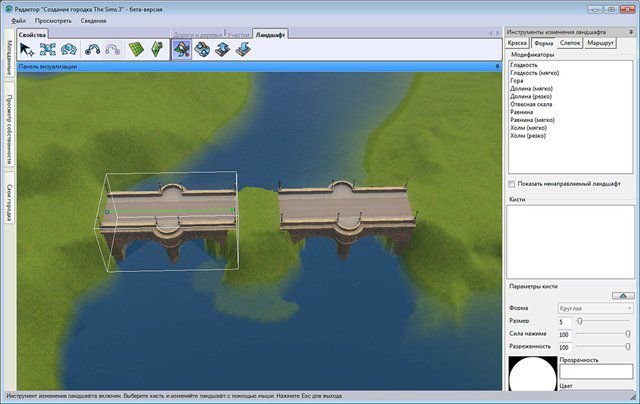Click the four-arrow move object tool icon
Image resolution: width=640 pixels, height=404 pixels.
(x=48, y=49)
